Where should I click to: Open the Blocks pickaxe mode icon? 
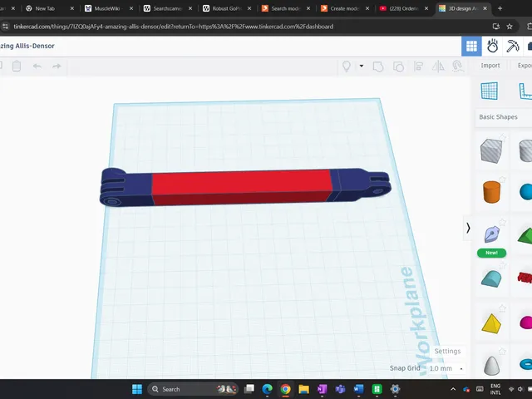(x=513, y=47)
